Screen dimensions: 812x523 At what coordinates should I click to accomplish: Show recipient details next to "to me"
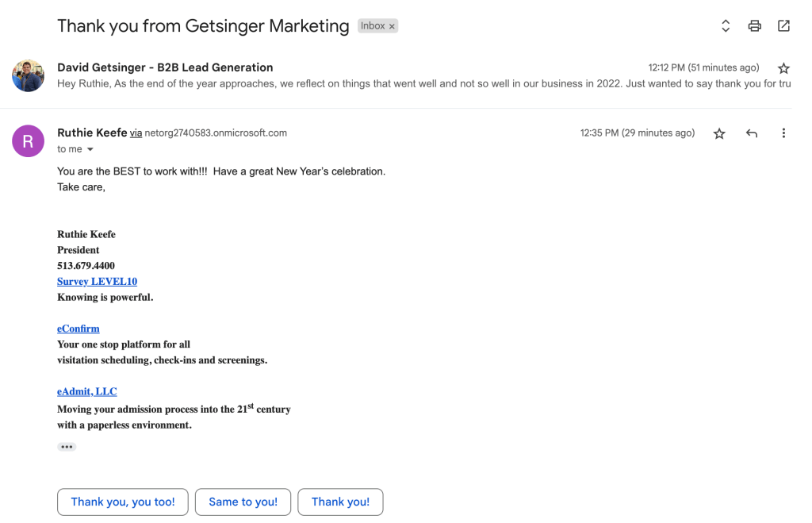pos(90,149)
